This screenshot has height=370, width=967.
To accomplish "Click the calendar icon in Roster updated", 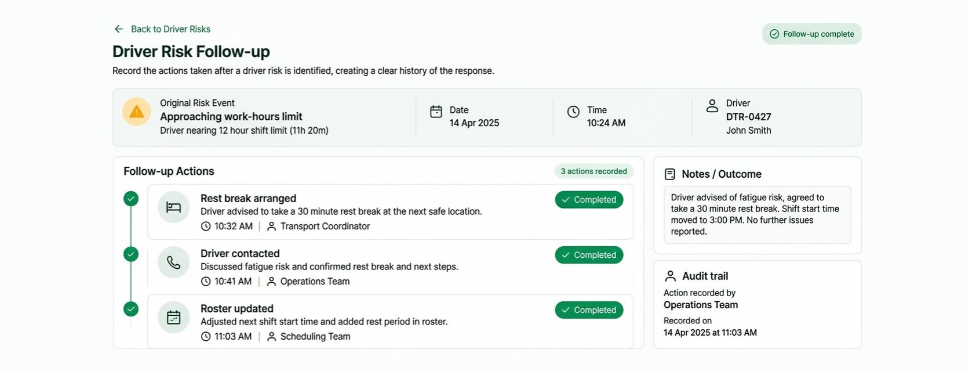I will click(173, 318).
